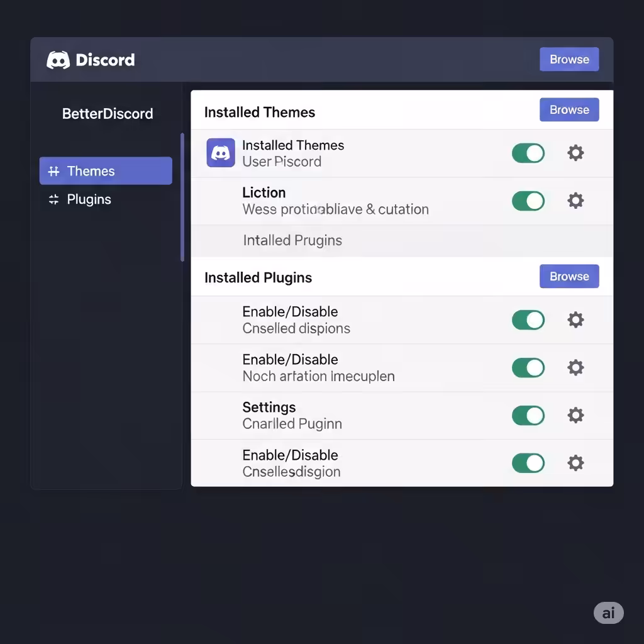This screenshot has height=644, width=644.
Task: Click the BetterDiscord sidebar title
Action: (x=108, y=114)
